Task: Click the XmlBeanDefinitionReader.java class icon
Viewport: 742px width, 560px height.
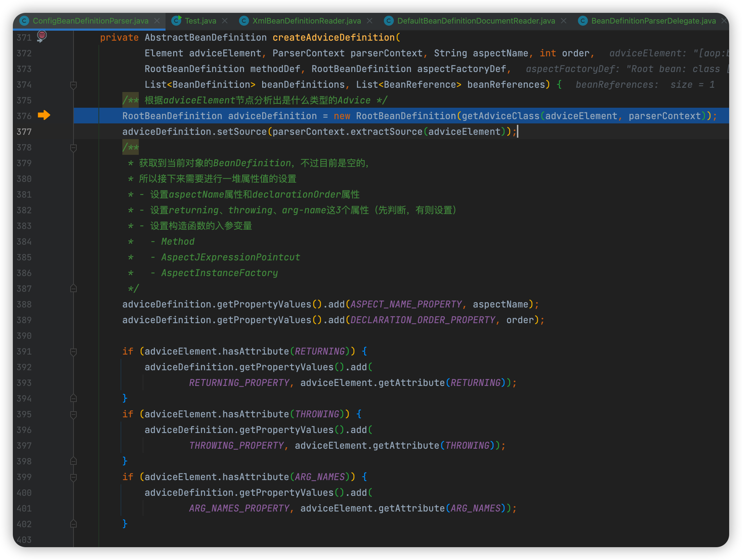Action: coord(244,21)
